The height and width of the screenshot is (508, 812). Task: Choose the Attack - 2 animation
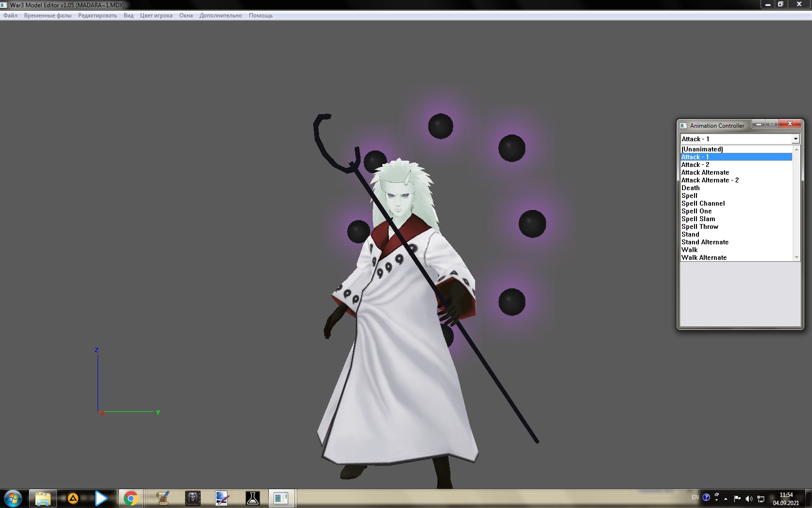(x=736, y=164)
